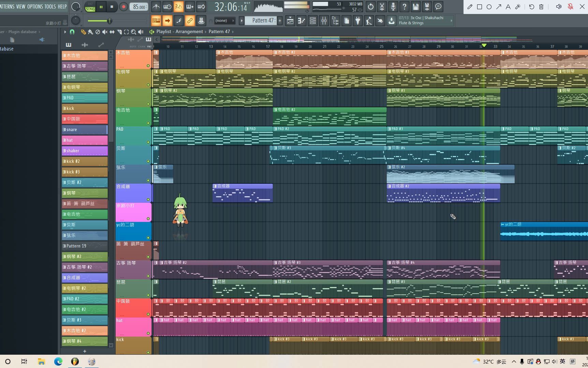
Task: Select playlist Slice tool
Action: [119, 32]
